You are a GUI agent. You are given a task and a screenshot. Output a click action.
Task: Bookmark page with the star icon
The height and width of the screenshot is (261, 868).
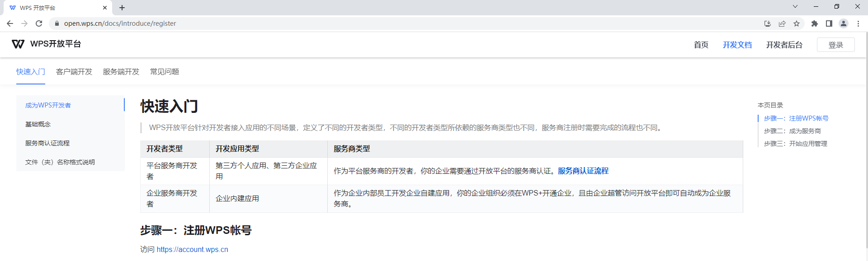[x=797, y=23]
